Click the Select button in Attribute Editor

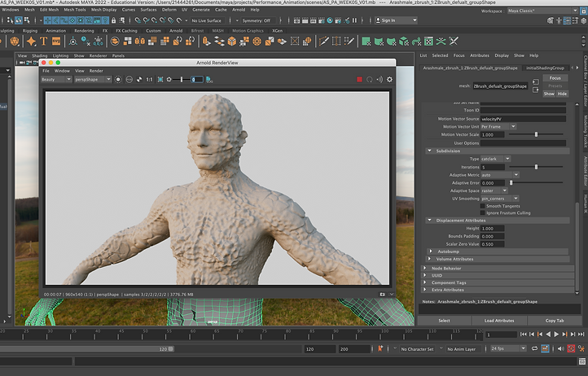444,321
